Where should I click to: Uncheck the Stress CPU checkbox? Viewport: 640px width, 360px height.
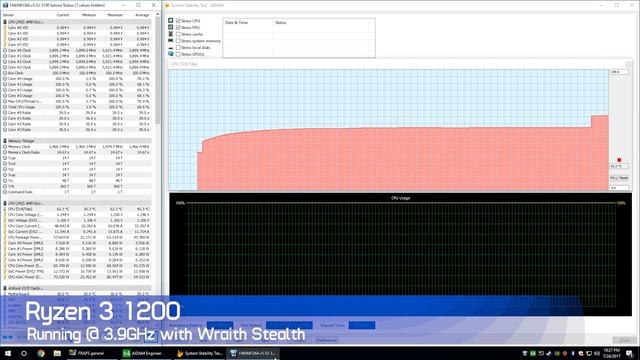(x=178, y=20)
